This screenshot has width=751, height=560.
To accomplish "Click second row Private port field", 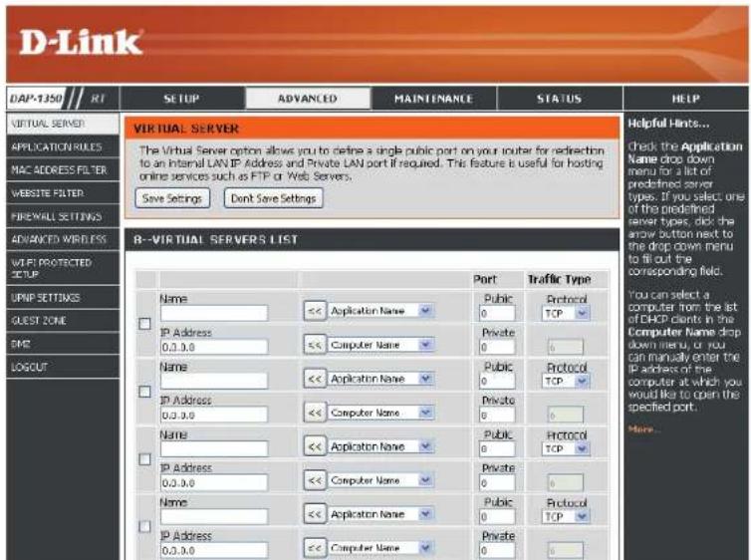I will [x=497, y=415].
